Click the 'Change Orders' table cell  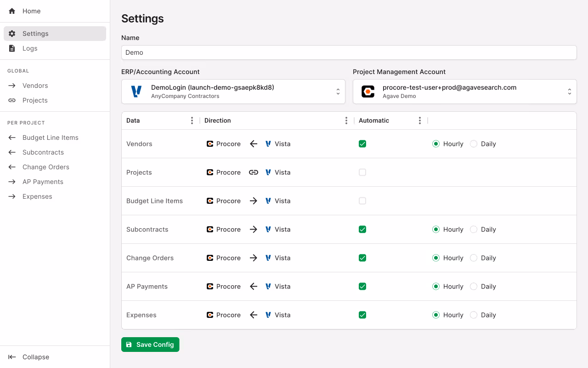coord(161,258)
